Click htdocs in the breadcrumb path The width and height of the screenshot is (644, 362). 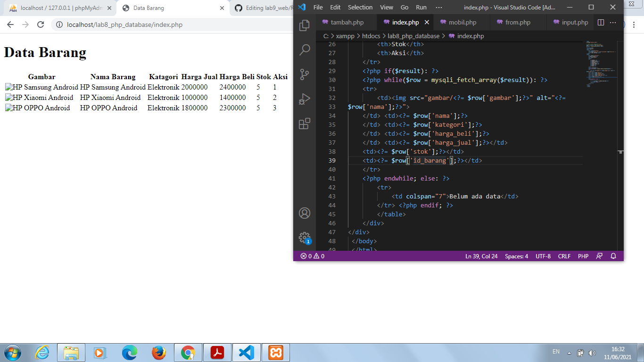coord(371,36)
